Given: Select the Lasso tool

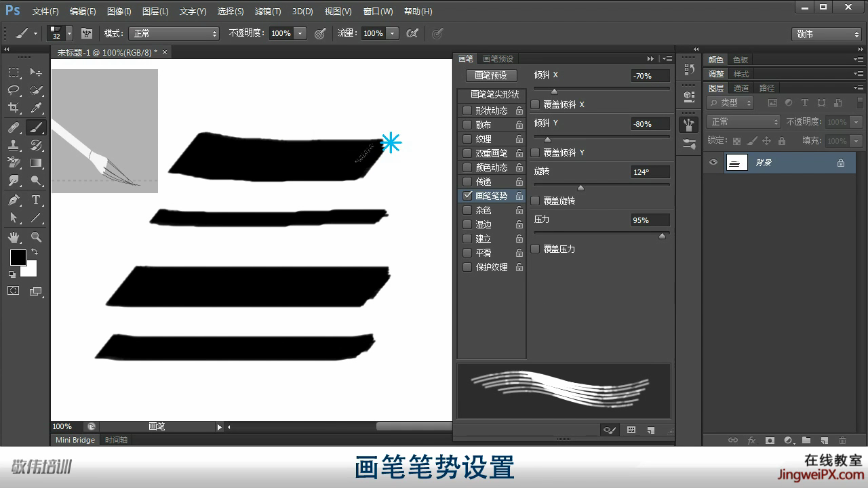Looking at the screenshot, I should point(14,90).
